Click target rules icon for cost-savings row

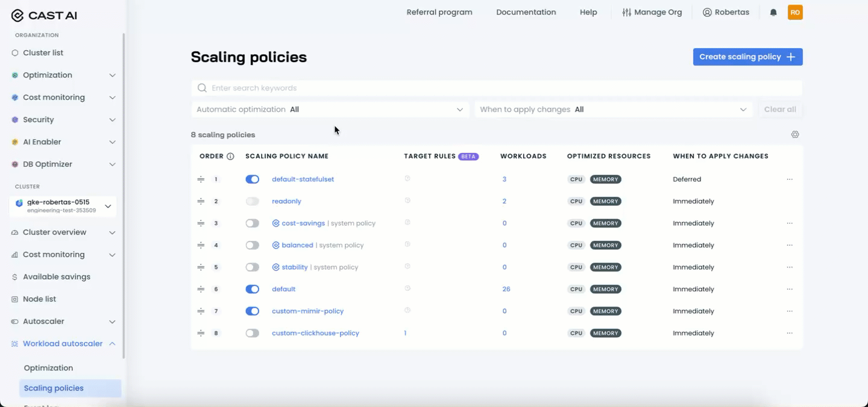tap(407, 223)
